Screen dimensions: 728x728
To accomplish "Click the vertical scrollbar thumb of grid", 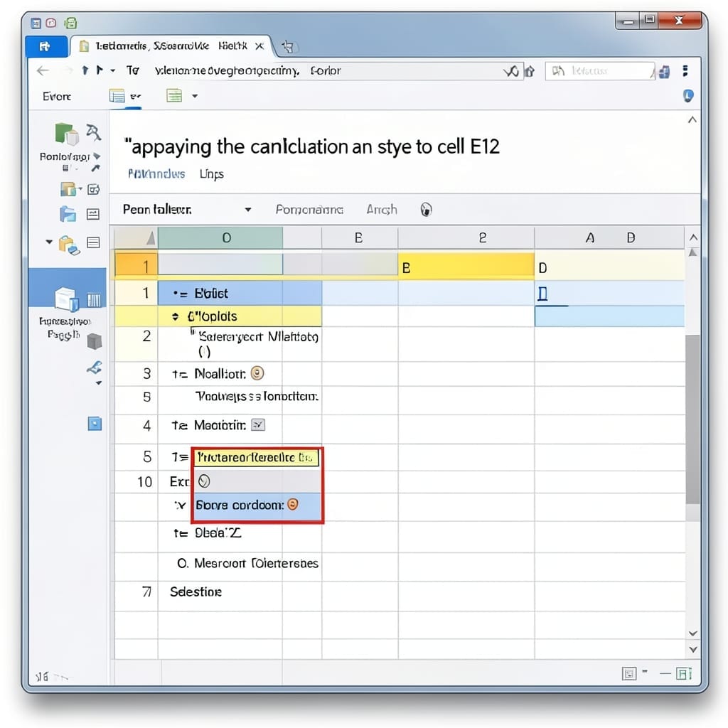I will tap(692, 418).
